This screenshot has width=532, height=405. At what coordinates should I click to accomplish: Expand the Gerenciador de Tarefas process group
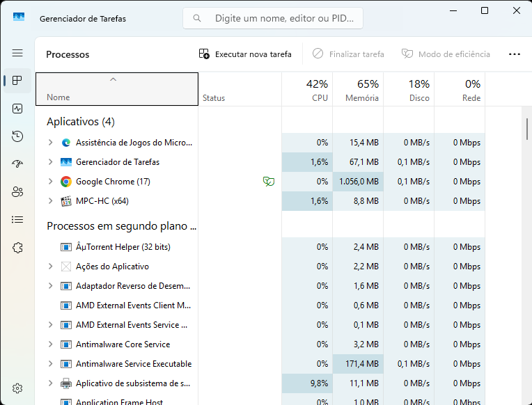(51, 162)
